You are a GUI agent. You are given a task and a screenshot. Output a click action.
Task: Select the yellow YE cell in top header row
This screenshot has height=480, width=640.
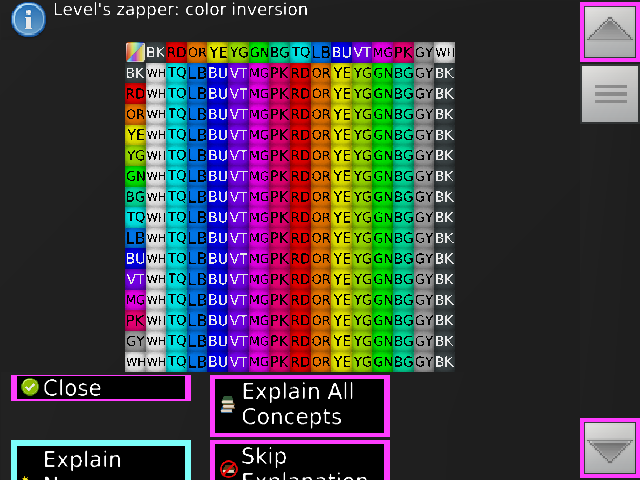pyautogui.click(x=218, y=52)
